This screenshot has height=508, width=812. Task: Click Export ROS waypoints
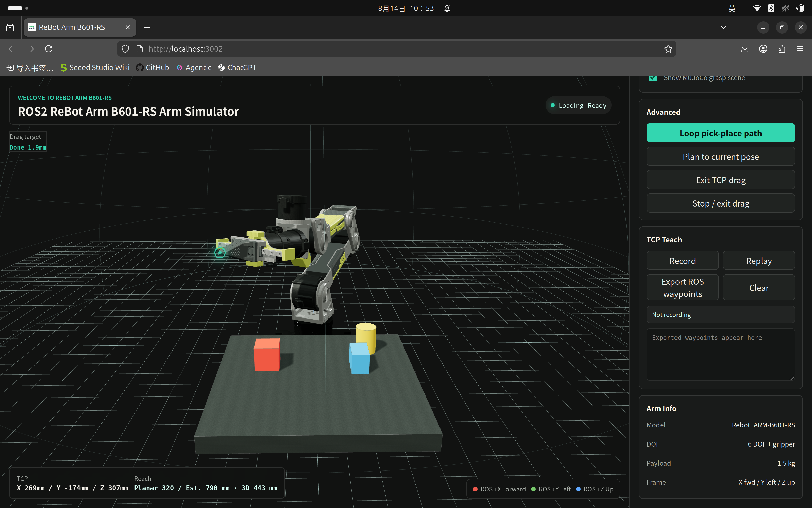[x=683, y=288]
